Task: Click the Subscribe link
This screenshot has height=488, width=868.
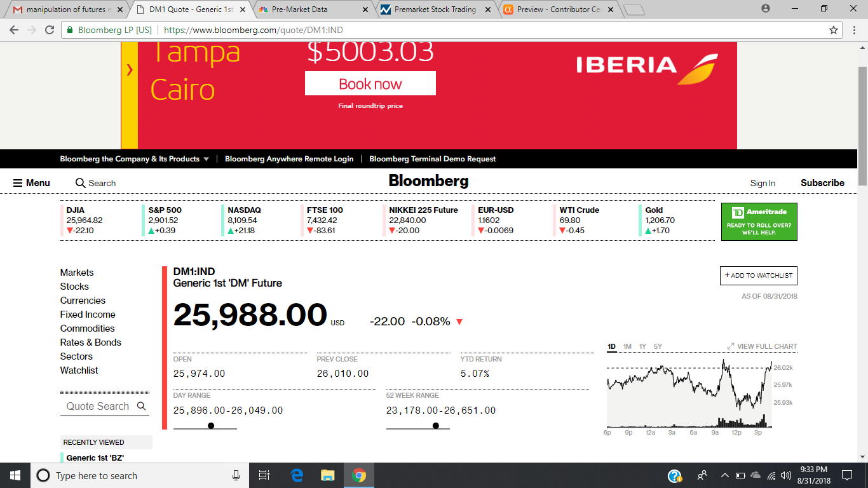Action: (x=822, y=183)
